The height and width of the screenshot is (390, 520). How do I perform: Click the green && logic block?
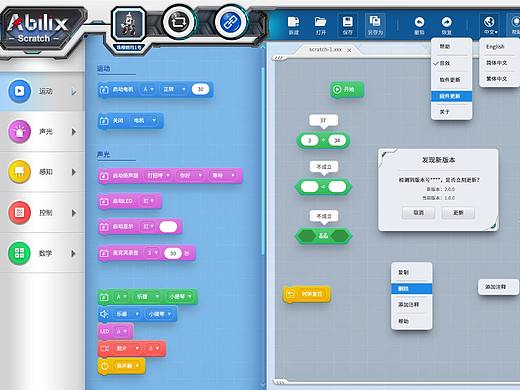pos(323,236)
